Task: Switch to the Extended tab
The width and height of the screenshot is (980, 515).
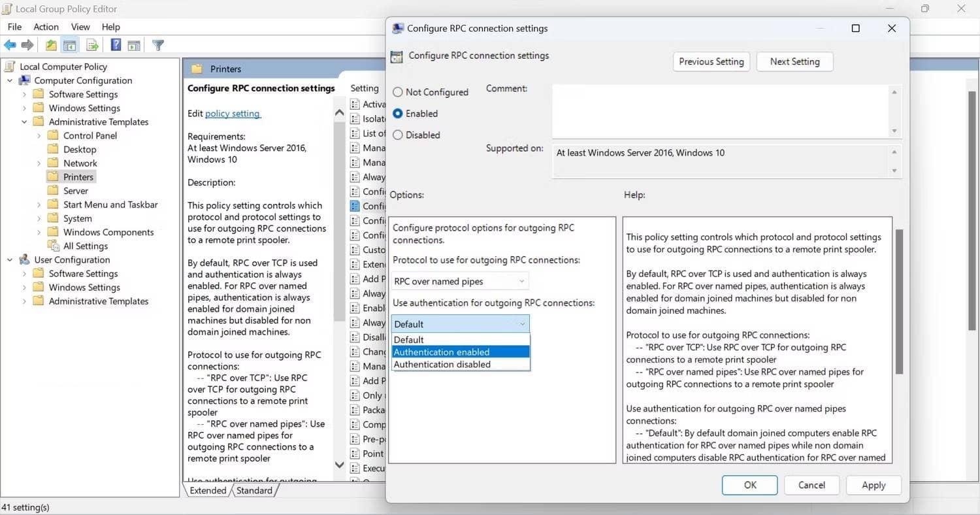Action: pos(208,490)
